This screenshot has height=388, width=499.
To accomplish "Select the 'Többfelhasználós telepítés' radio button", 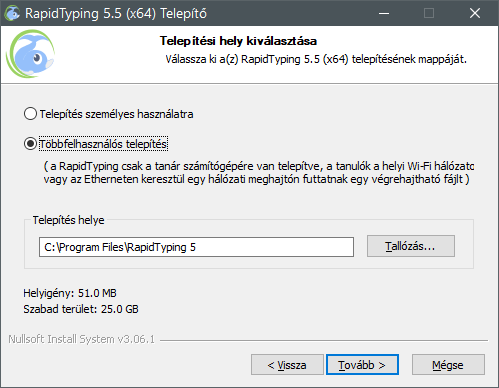I will (30, 144).
